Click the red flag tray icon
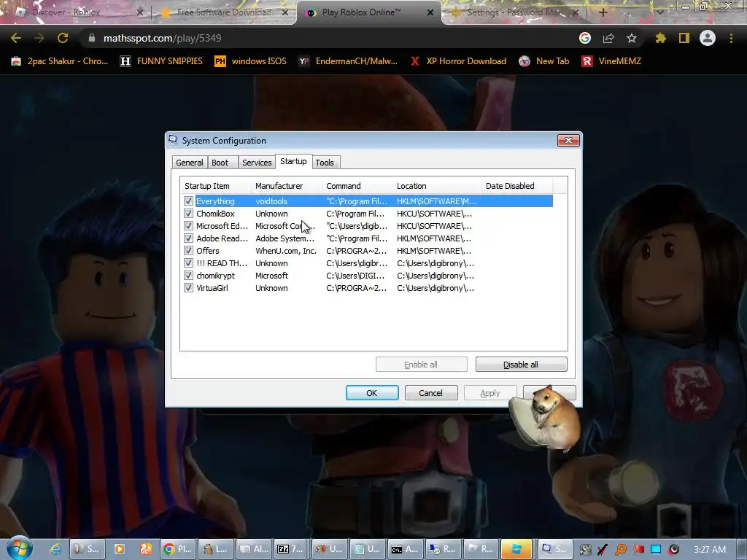 pos(638,549)
